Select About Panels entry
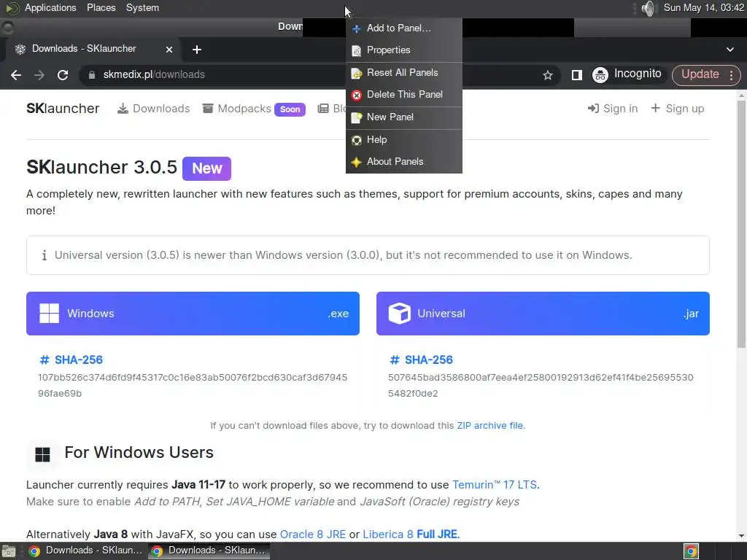This screenshot has width=747, height=560. pos(404,161)
